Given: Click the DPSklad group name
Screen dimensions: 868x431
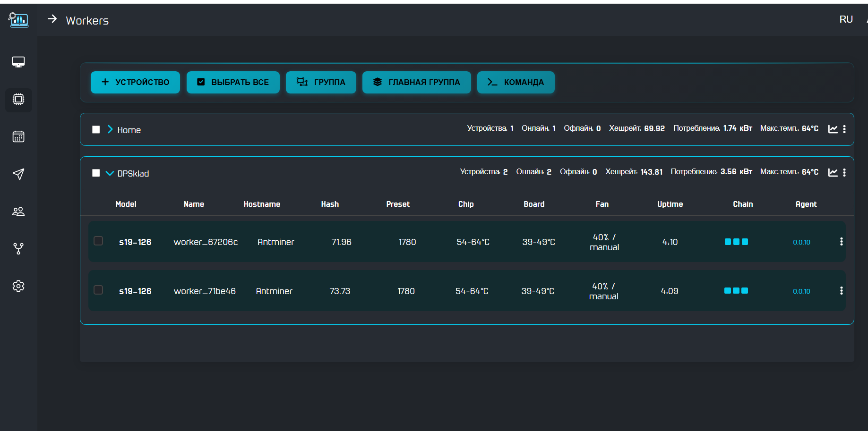Looking at the screenshot, I should pyautogui.click(x=133, y=173).
